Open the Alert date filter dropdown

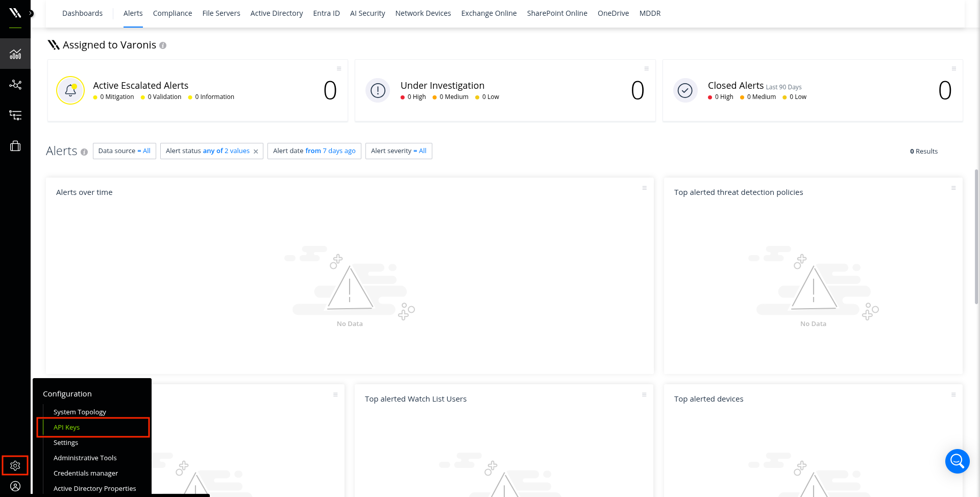pyautogui.click(x=314, y=151)
